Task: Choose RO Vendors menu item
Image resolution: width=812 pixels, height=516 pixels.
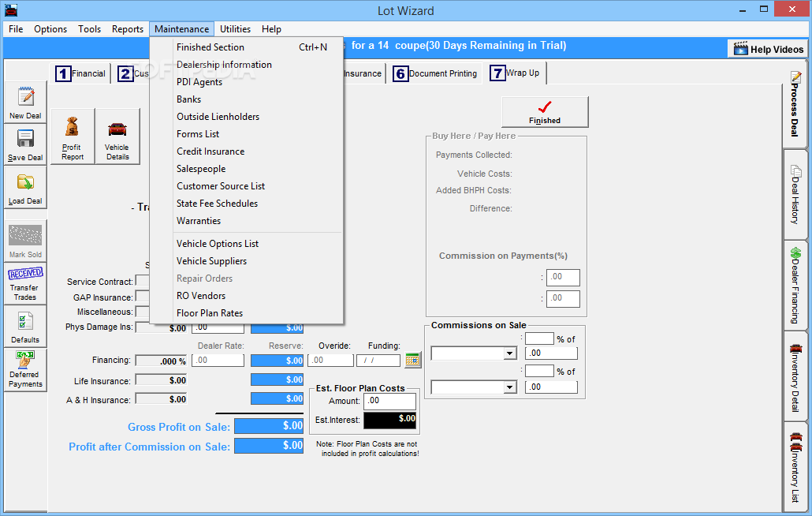Action: click(x=247, y=296)
